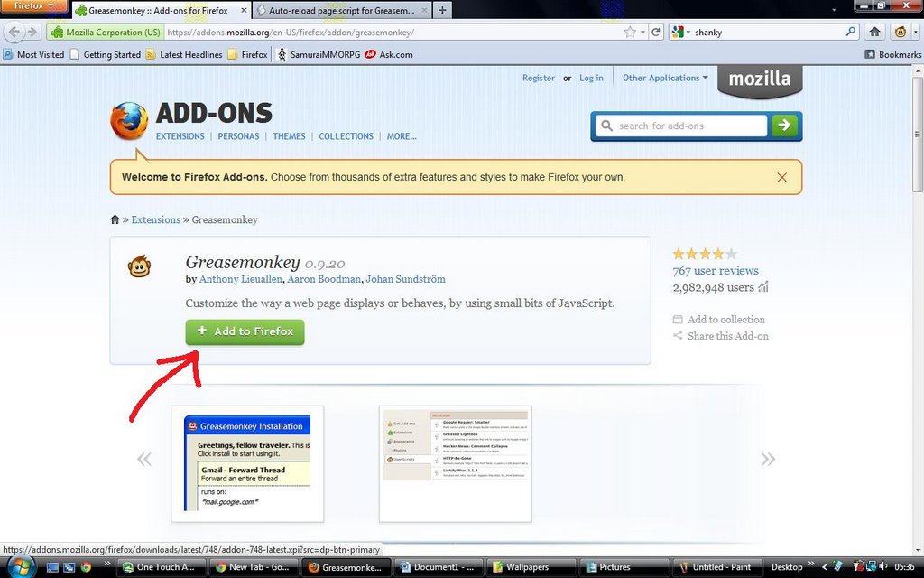924x578 pixels.
Task: Go to the home page icon
Action: tap(874, 32)
